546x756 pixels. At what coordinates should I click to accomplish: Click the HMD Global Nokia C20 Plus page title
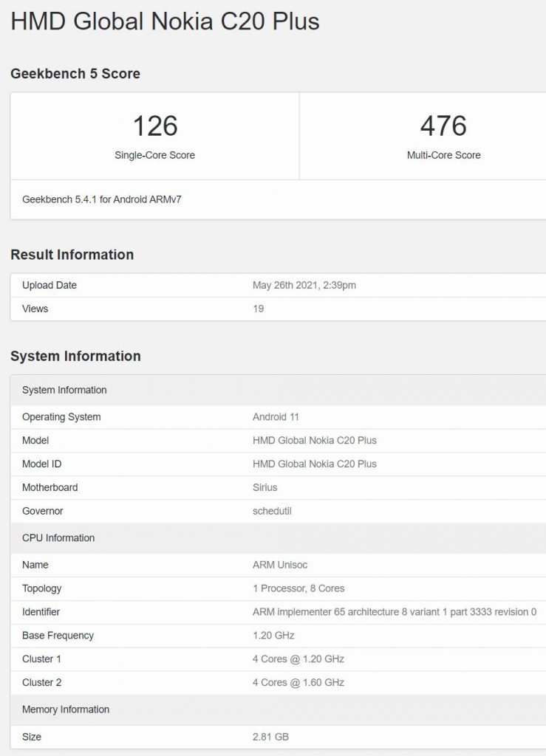(165, 21)
